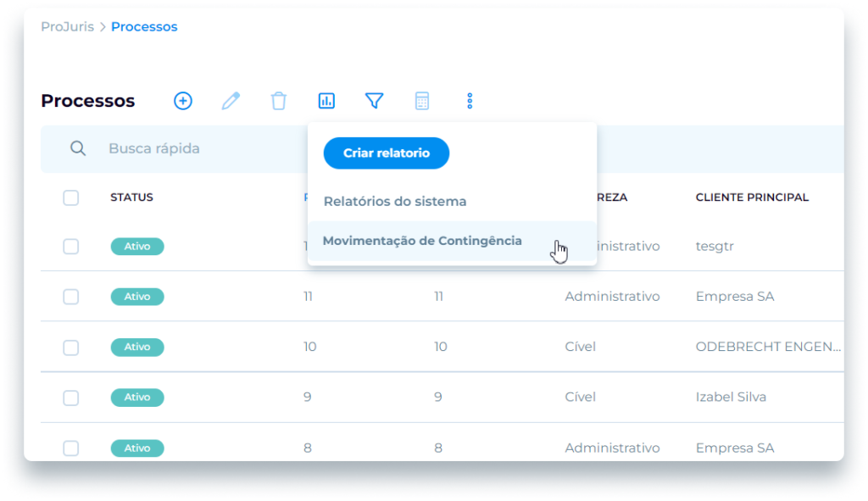Choose Movimentação de Contingência menu entry

click(x=424, y=241)
